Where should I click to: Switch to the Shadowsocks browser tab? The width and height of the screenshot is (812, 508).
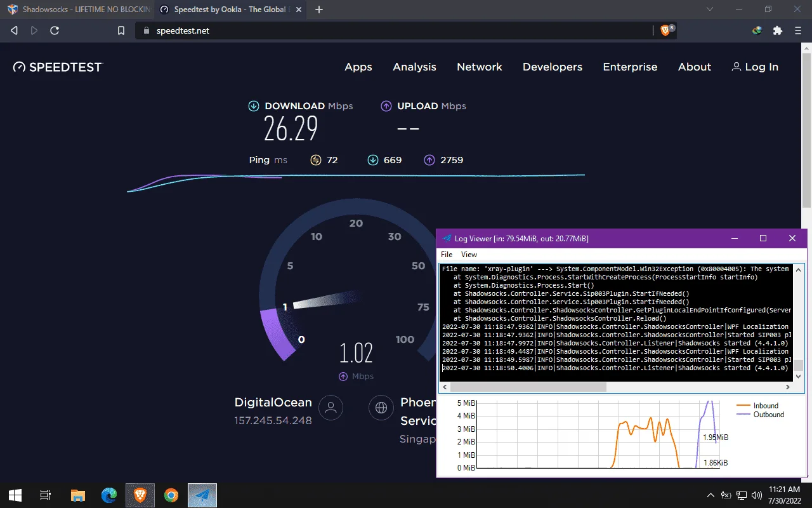(77, 10)
